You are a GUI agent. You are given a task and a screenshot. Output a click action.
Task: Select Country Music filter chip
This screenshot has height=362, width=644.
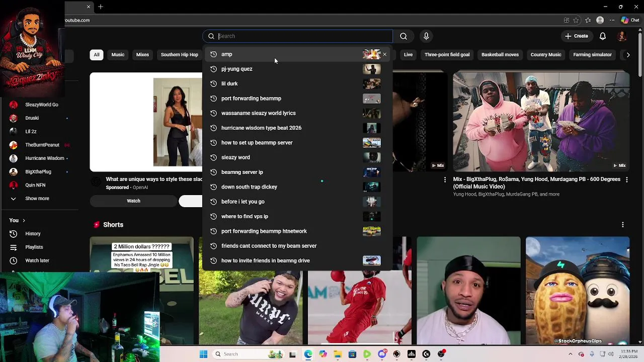(546, 55)
